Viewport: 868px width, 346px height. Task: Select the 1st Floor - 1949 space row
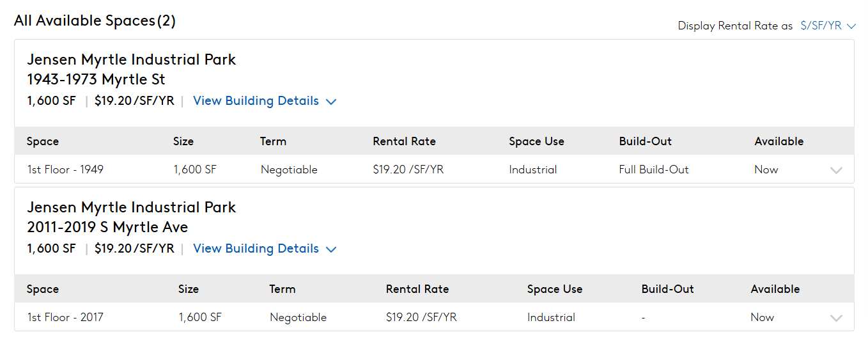(434, 169)
